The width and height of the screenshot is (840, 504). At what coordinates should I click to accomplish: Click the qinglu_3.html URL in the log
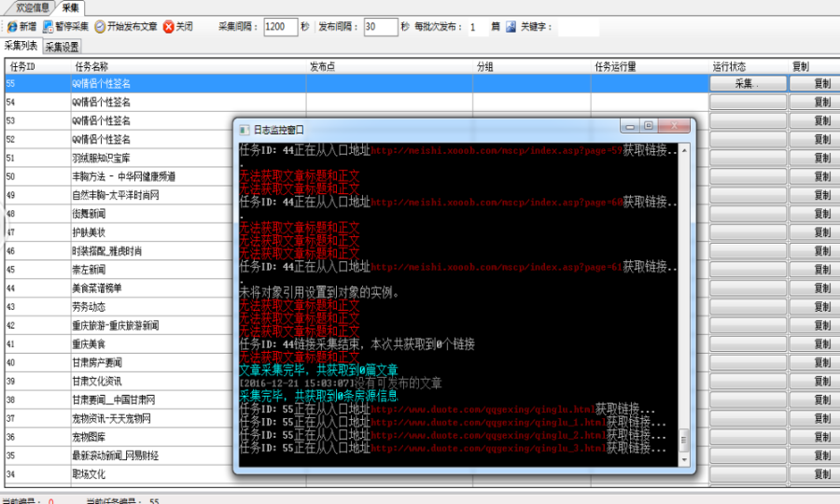click(x=488, y=448)
